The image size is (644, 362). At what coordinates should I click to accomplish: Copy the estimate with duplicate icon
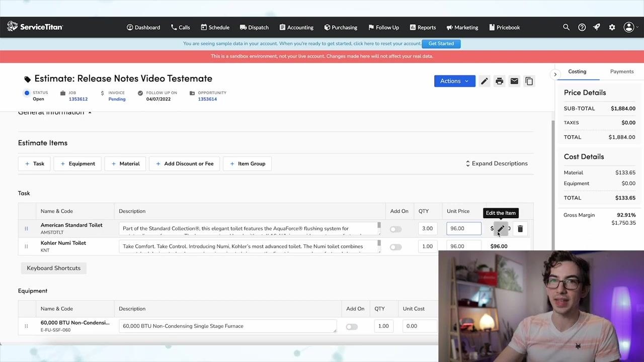[x=529, y=81]
